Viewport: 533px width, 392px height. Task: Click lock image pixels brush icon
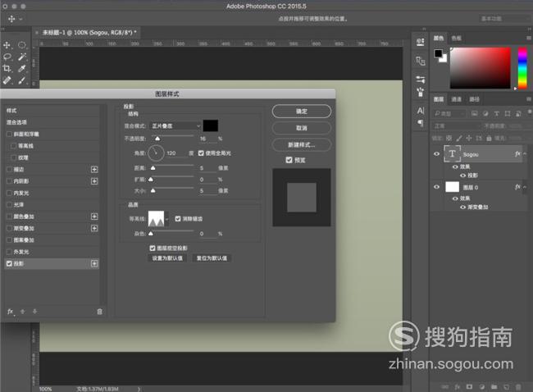tap(459, 138)
